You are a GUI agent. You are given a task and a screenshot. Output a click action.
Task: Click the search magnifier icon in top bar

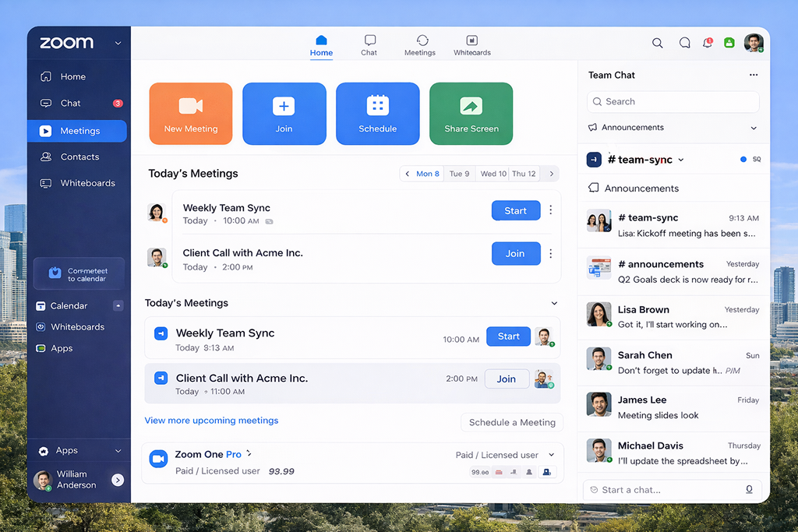point(658,44)
